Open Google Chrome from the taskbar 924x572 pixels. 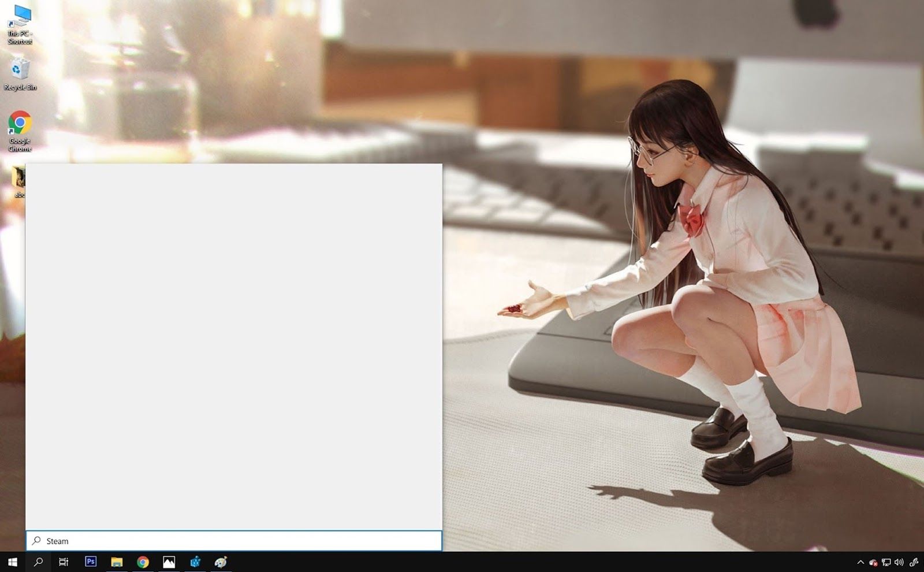143,562
